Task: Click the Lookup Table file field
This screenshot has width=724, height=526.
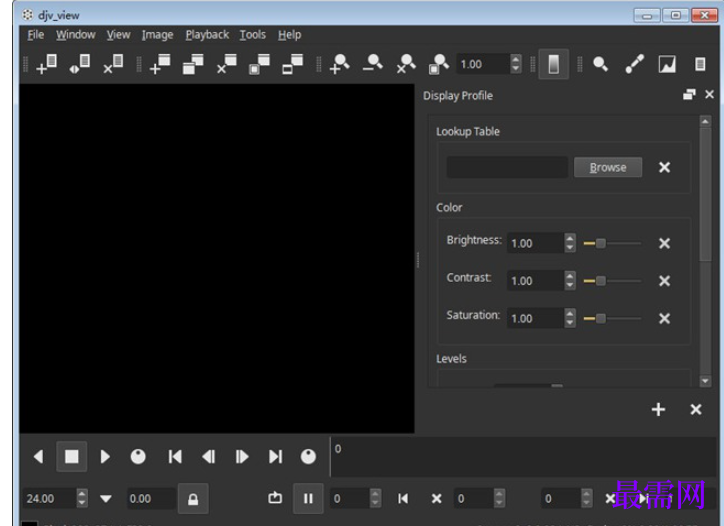Action: point(507,167)
